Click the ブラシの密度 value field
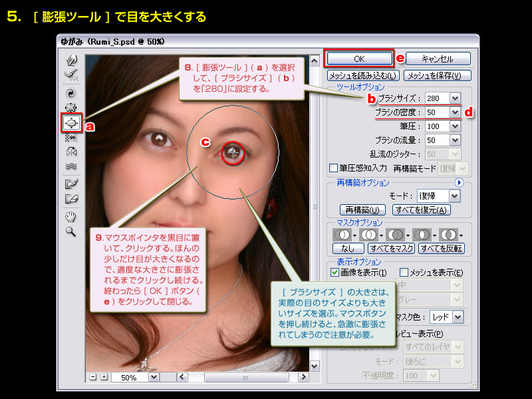 (438, 112)
